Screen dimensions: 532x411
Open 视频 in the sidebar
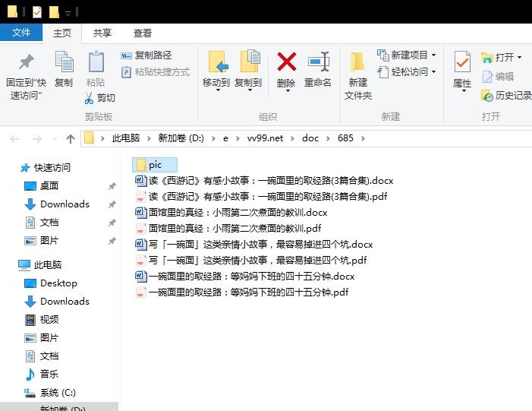click(x=42, y=320)
